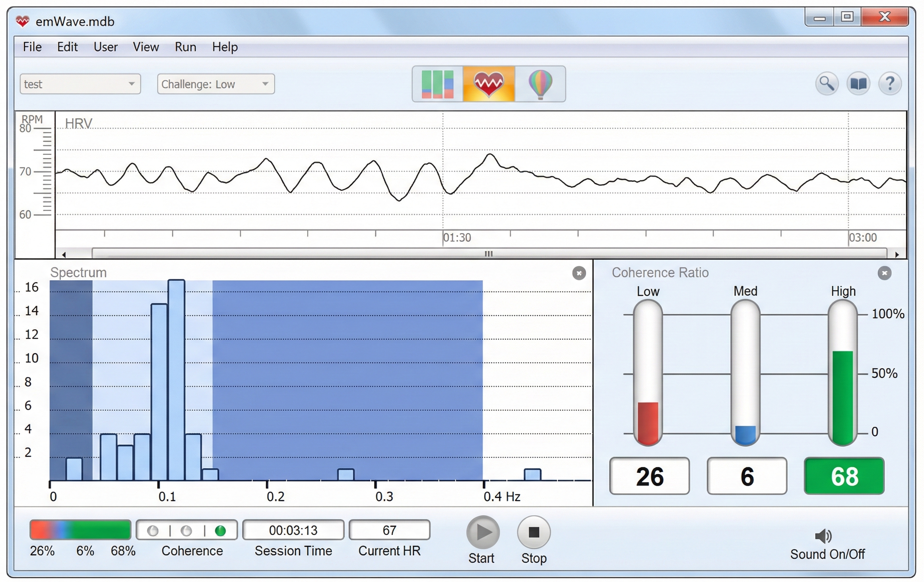Click the magnifying glass search icon
This screenshot has width=924, height=582.
[x=827, y=83]
